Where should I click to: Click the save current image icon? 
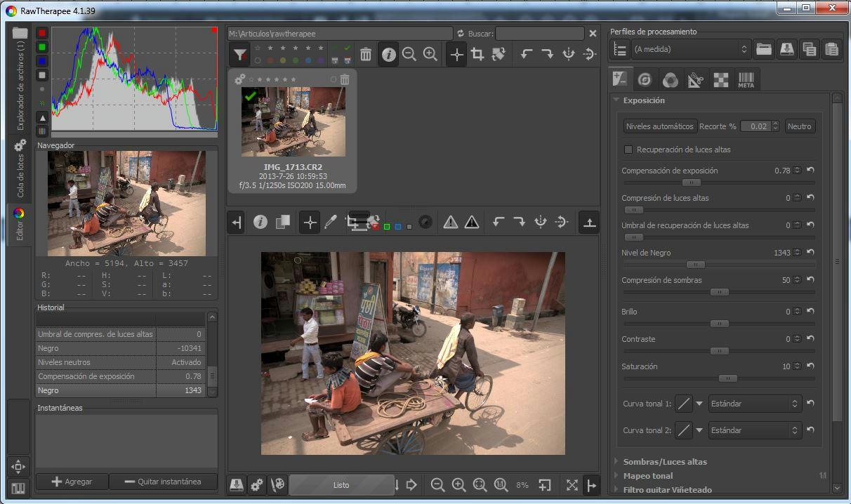[237, 485]
